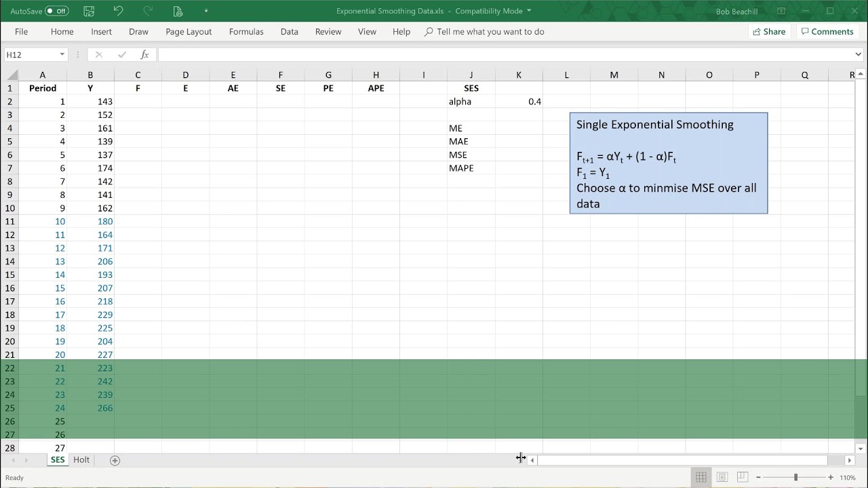Click the MSE label cell
The height and width of the screenshot is (488, 868).
pyautogui.click(x=471, y=155)
